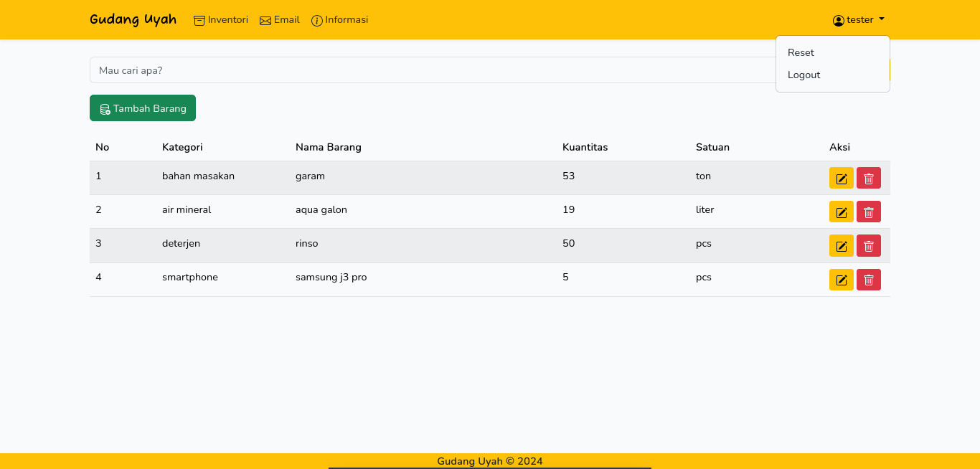Click the Gudang Uyah brand logo
Screen dimensions: 980x469
coord(133,19)
